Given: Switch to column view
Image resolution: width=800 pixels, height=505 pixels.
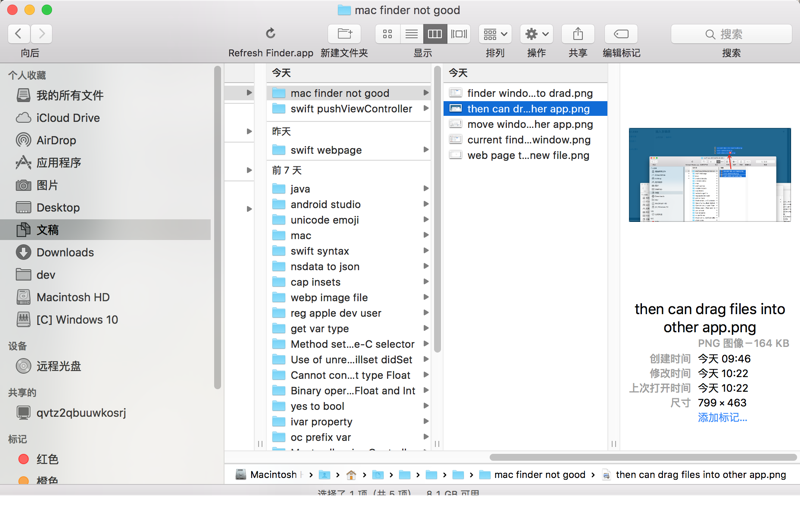Looking at the screenshot, I should coord(435,34).
